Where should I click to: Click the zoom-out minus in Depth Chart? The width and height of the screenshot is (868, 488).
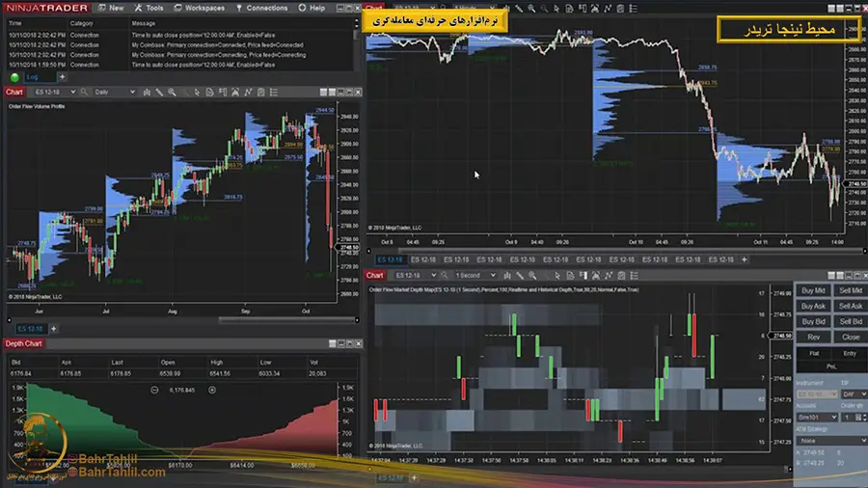tap(154, 390)
